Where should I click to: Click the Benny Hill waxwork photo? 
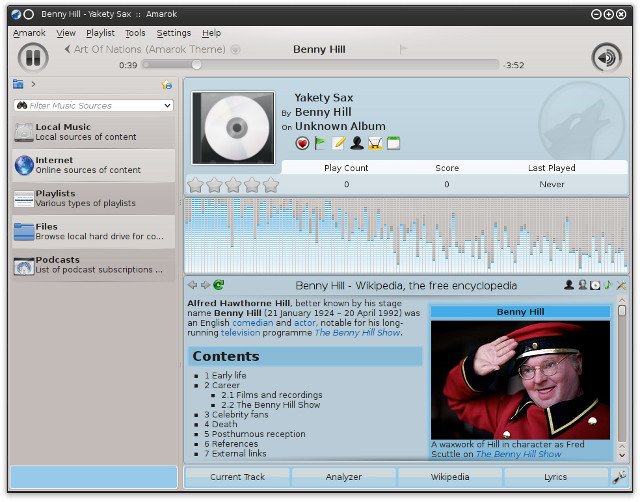click(520, 380)
